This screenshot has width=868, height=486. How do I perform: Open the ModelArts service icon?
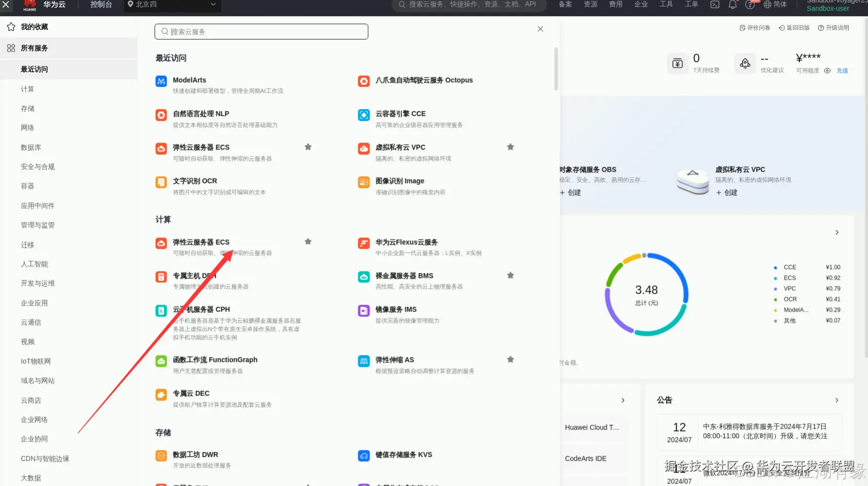pos(161,81)
